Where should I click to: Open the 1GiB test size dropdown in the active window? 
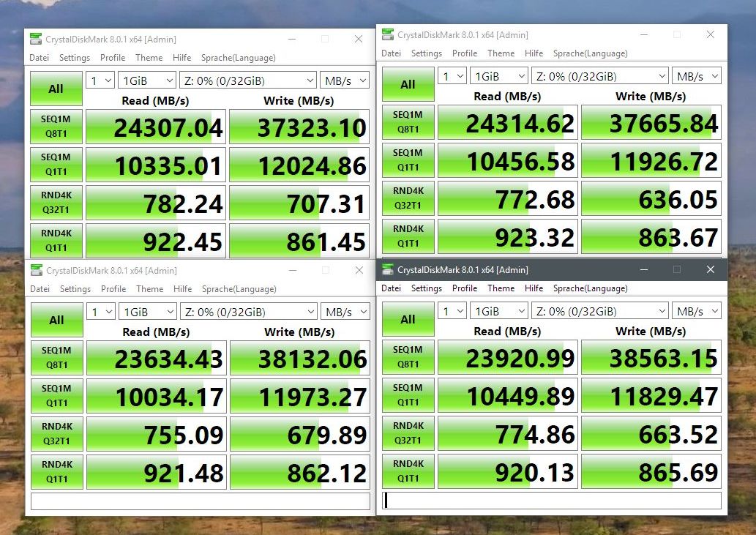coord(498,311)
